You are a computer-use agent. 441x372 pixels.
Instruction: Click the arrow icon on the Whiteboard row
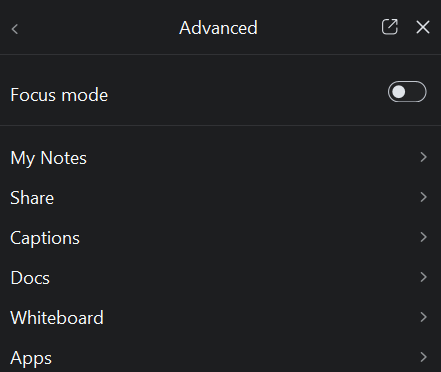(423, 317)
